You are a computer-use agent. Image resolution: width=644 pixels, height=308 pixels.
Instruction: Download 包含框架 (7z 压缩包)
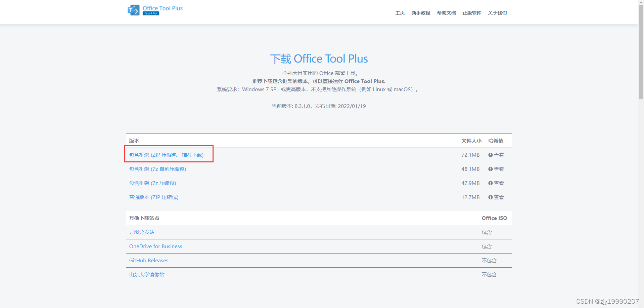point(152,183)
